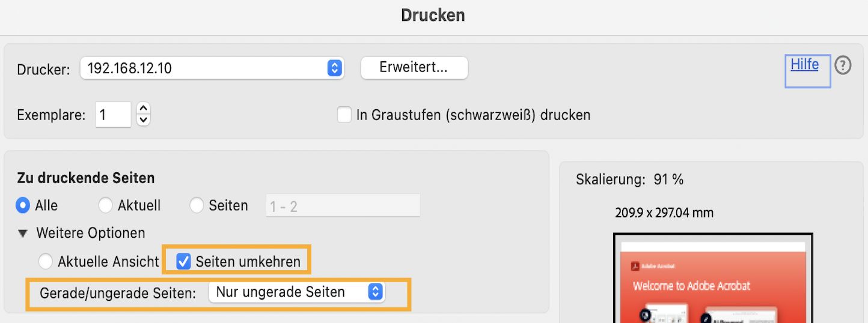
Task: Select the Aktuelle Ansicht radio button
Action: pyautogui.click(x=46, y=262)
